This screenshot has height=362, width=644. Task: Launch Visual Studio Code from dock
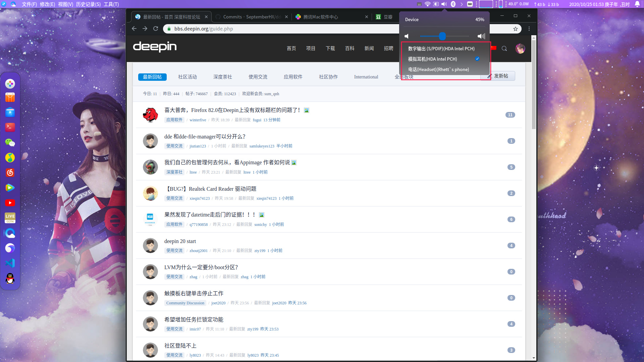[10, 263]
